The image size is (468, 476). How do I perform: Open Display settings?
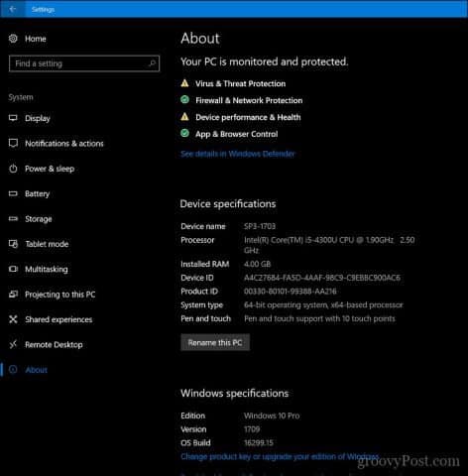point(38,118)
